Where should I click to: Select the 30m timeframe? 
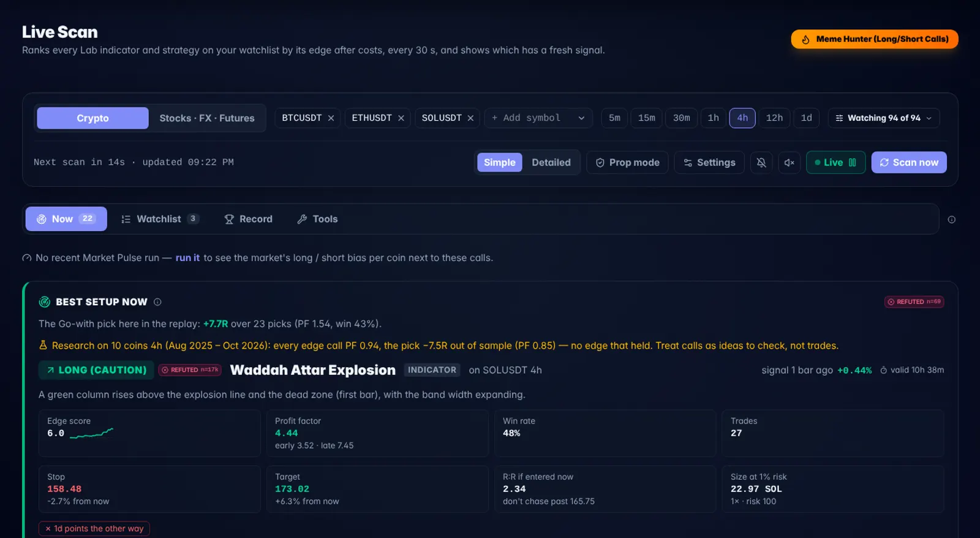[681, 118]
